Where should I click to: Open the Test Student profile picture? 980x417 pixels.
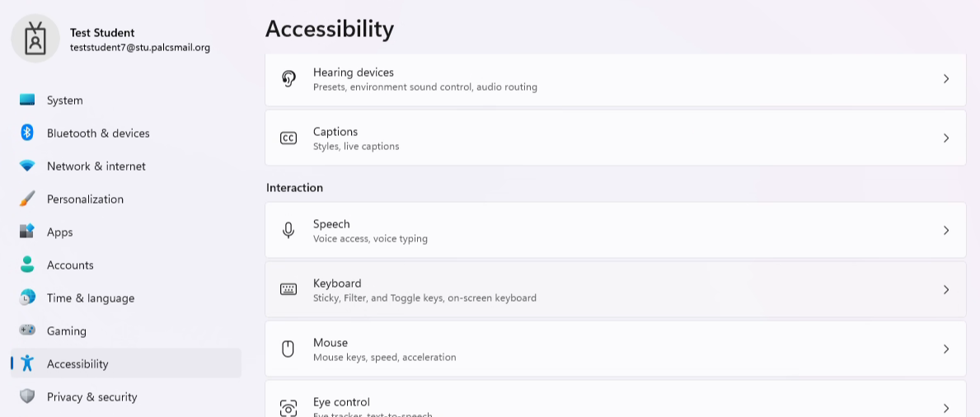[x=35, y=38]
